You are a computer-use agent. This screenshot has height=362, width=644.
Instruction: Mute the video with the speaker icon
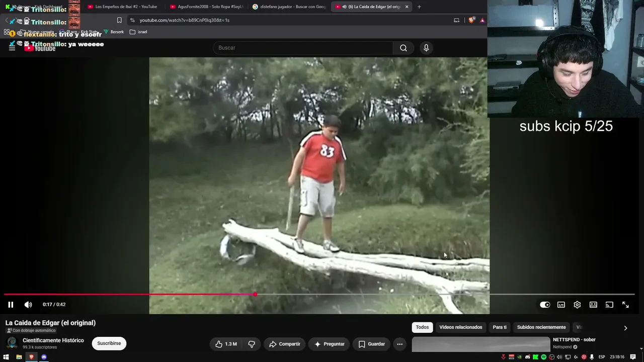point(28,305)
